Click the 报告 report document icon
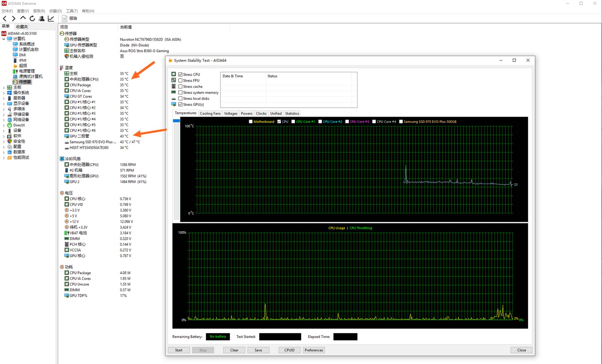The width and height of the screenshot is (602, 364). coord(65,18)
